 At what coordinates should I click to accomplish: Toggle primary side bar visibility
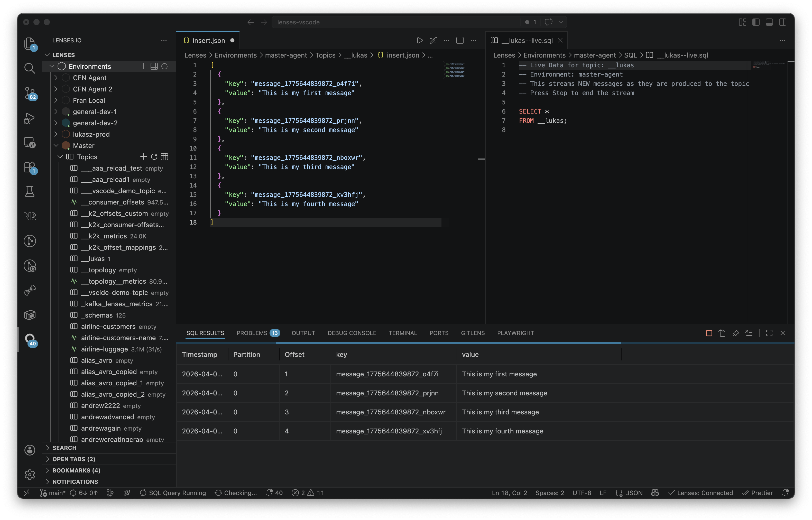tap(756, 22)
